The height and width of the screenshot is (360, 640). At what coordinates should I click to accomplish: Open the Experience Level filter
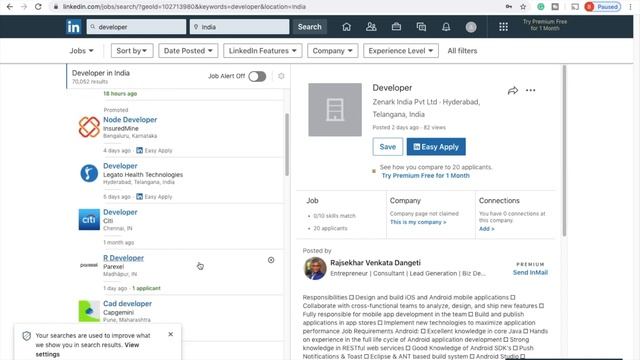(401, 51)
